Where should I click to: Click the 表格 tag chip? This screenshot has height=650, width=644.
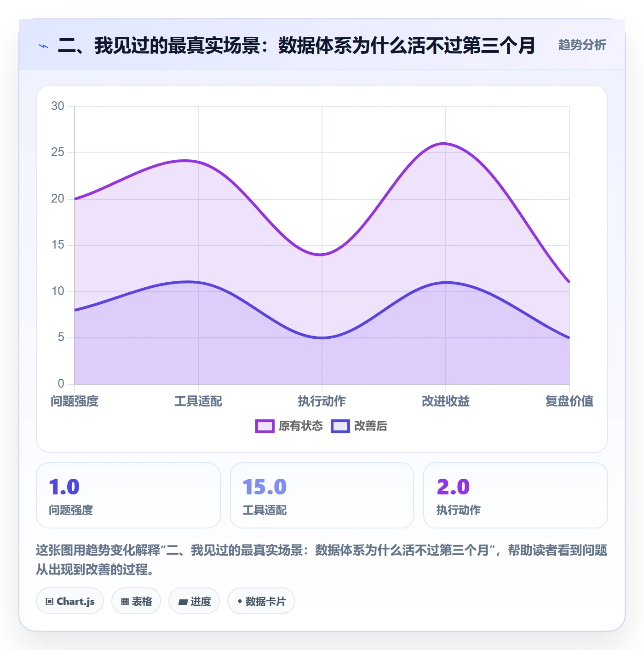click(136, 601)
